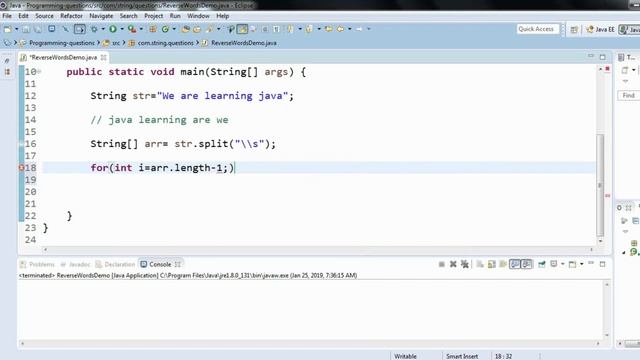This screenshot has width=640, height=360.
Task: Click the Open Type toolbar icon
Action: pyautogui.click(x=186, y=29)
